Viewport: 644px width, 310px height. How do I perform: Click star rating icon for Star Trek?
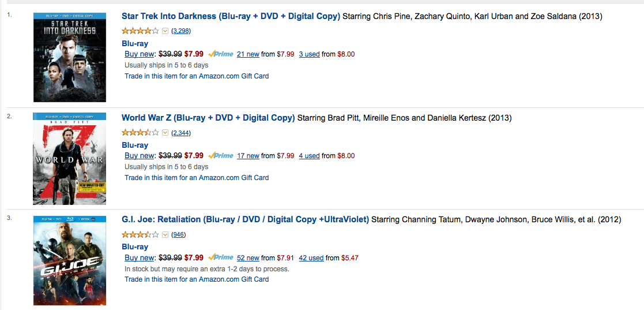[140, 31]
